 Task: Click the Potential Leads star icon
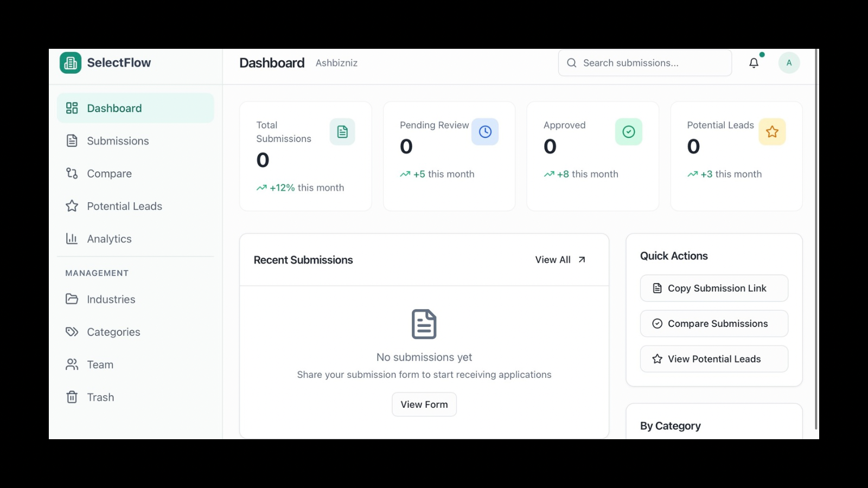[x=72, y=206]
